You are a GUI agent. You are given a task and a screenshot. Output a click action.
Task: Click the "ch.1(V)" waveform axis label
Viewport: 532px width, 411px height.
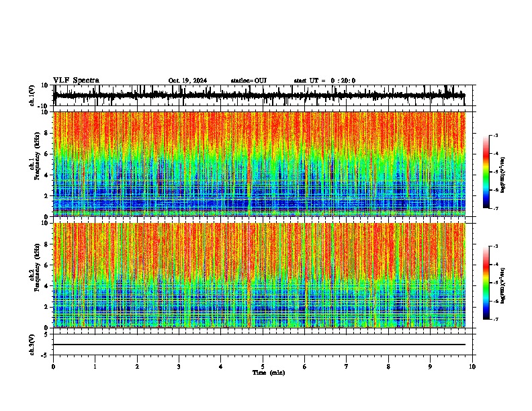click(x=32, y=95)
